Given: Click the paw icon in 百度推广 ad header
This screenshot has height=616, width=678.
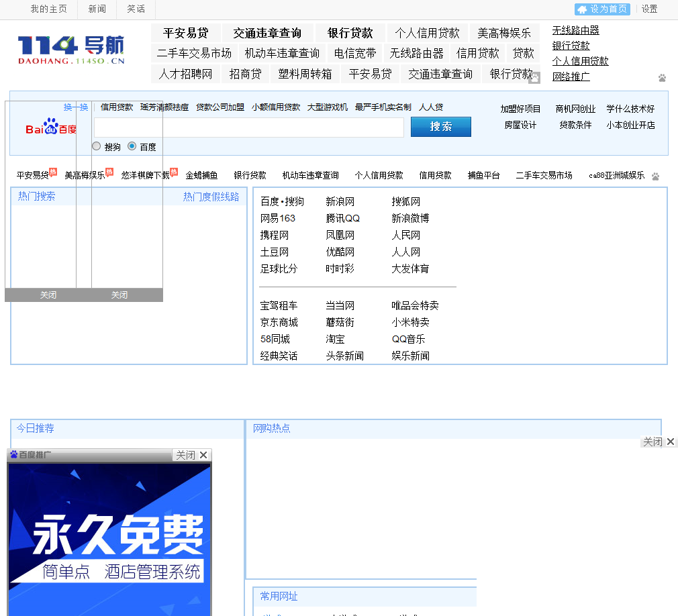Looking at the screenshot, I should pos(14,454).
